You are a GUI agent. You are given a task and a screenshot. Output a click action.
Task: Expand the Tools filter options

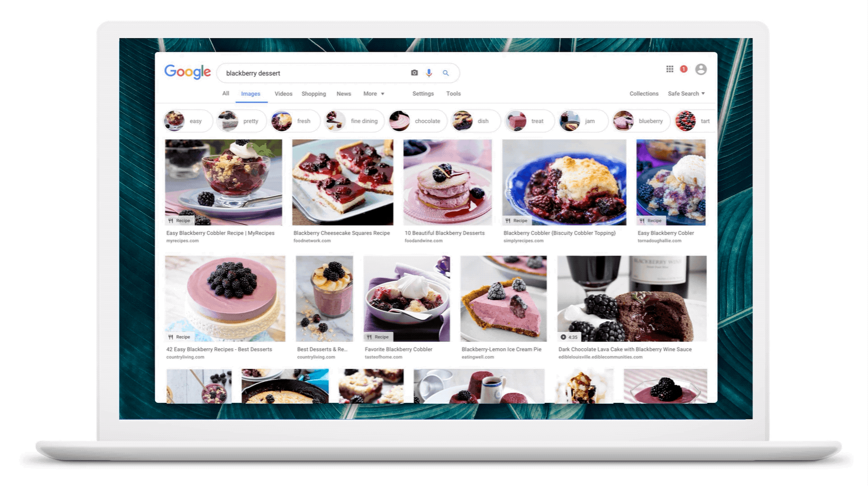click(453, 94)
